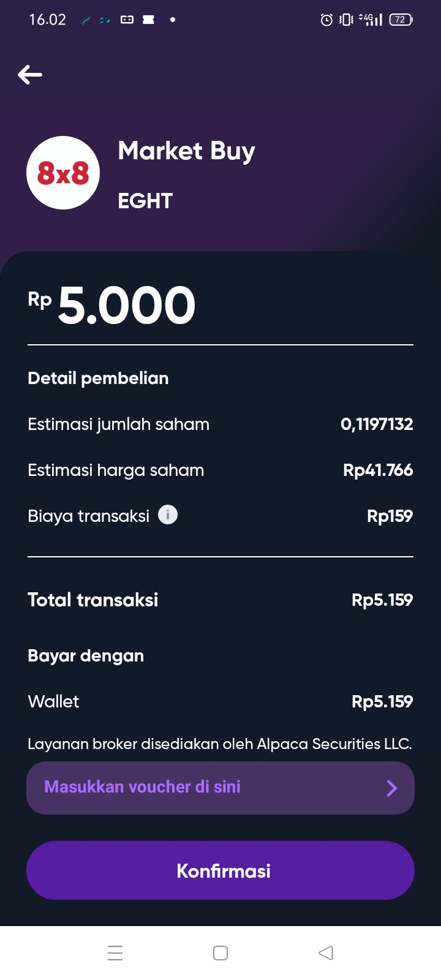
Task: Open Biaya transaksi info icon
Action: pos(168,514)
